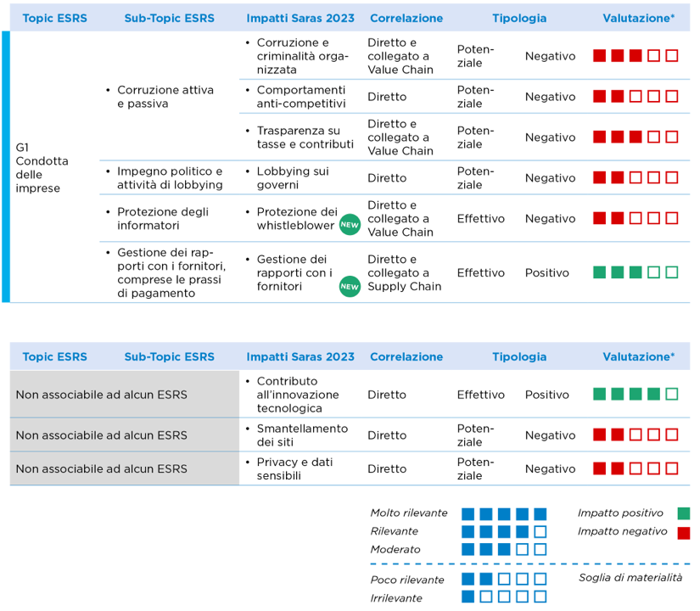The height and width of the screenshot is (611, 700).
Task: Click the 'Positivo' cell in the fornitori row
Action: [547, 272]
